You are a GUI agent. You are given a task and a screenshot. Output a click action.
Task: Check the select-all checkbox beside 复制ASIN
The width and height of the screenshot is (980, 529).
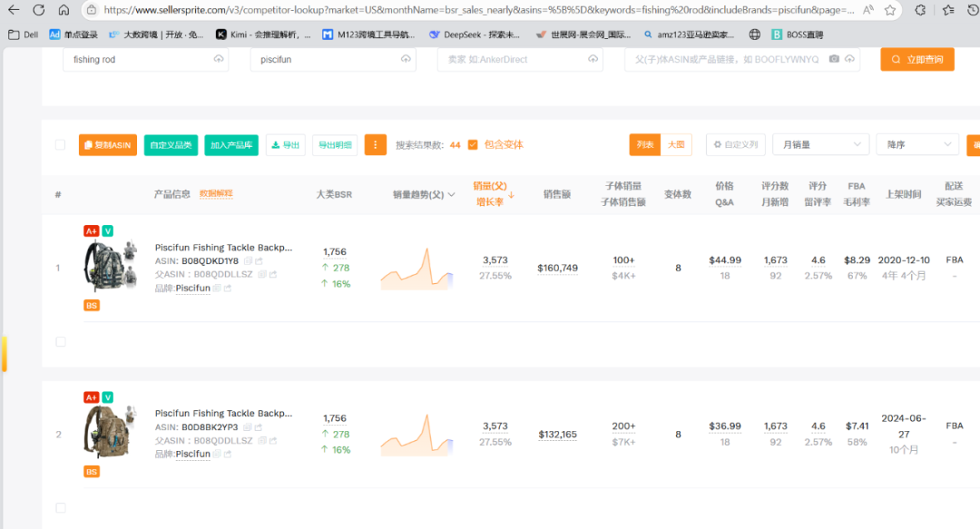point(60,145)
